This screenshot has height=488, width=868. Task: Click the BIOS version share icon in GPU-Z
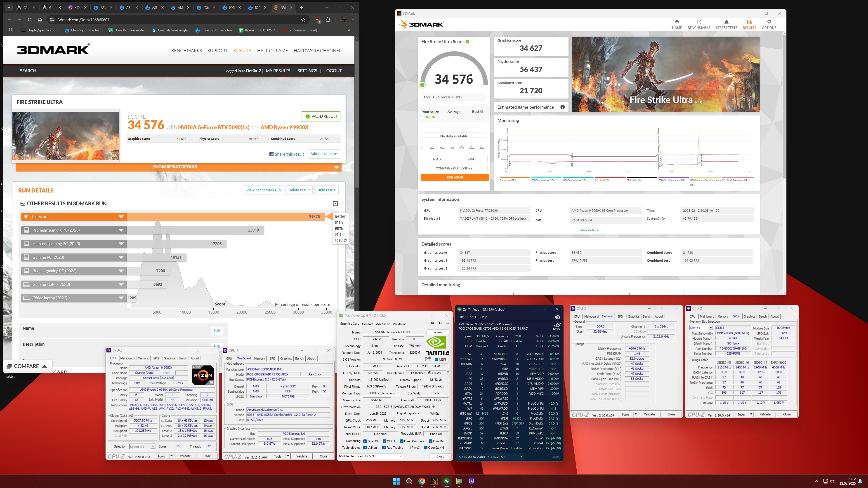click(428, 359)
